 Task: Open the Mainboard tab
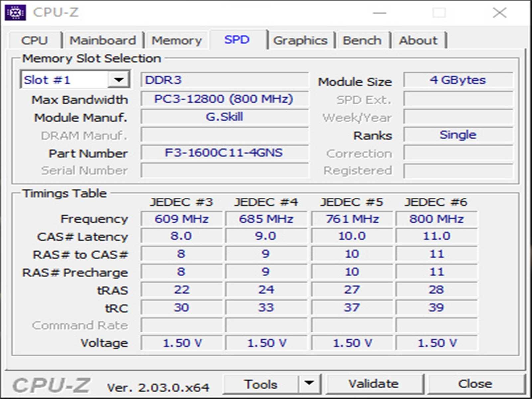pos(103,40)
